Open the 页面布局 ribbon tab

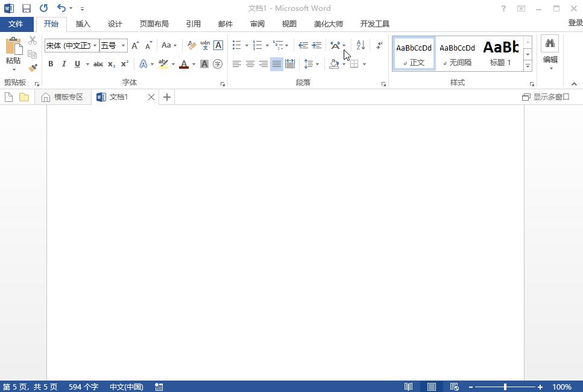[x=154, y=24]
